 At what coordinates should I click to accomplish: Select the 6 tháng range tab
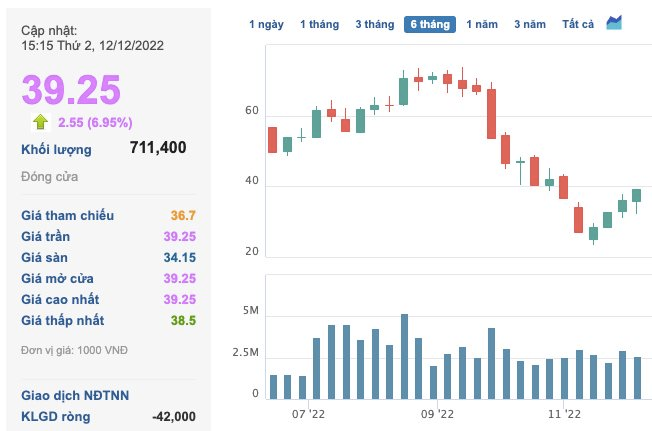pos(430,24)
